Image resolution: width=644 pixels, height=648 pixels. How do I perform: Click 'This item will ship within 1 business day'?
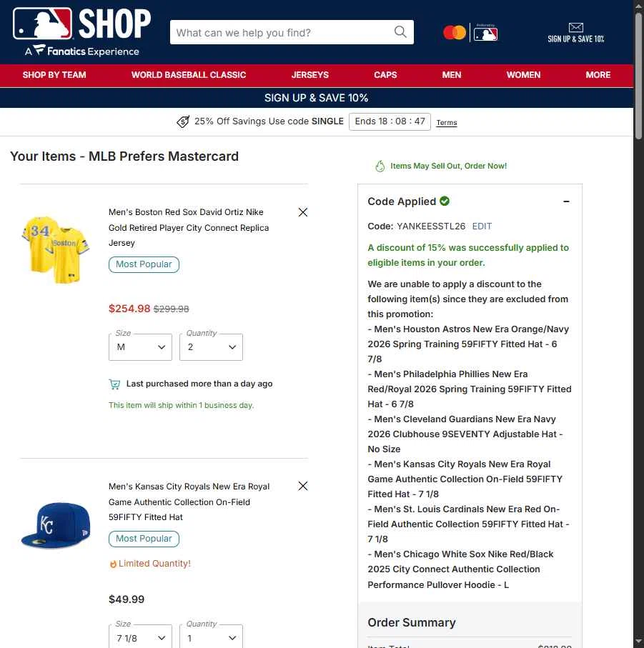(181, 405)
